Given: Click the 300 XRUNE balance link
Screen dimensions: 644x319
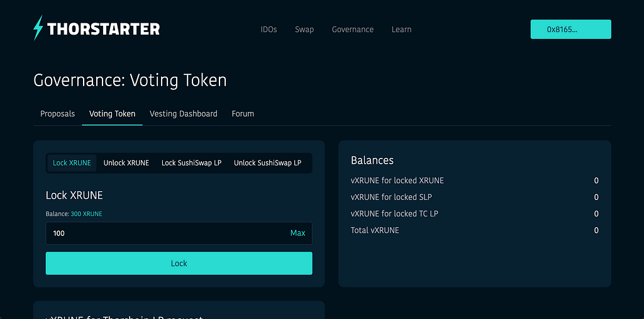Looking at the screenshot, I should point(86,214).
